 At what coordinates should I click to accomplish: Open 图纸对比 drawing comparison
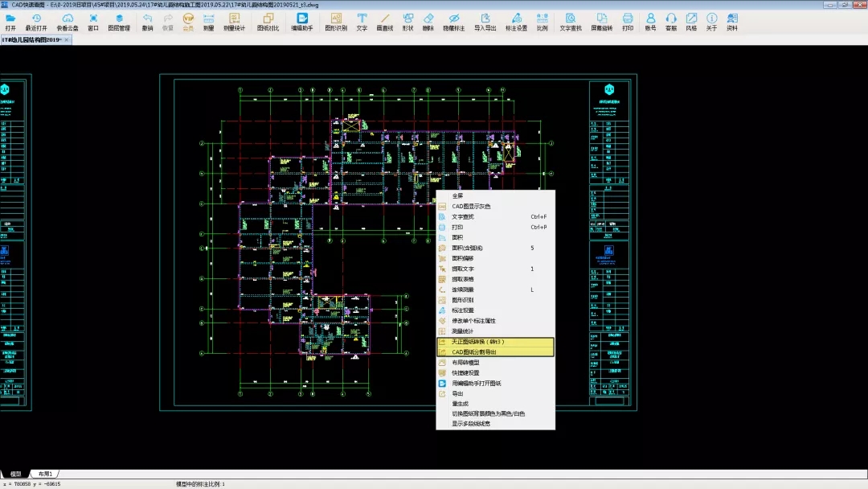(x=268, y=22)
